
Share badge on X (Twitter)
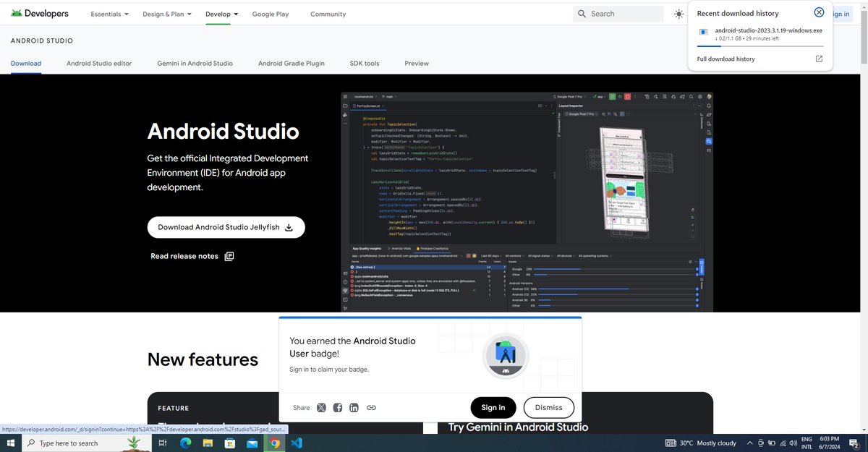pos(321,408)
